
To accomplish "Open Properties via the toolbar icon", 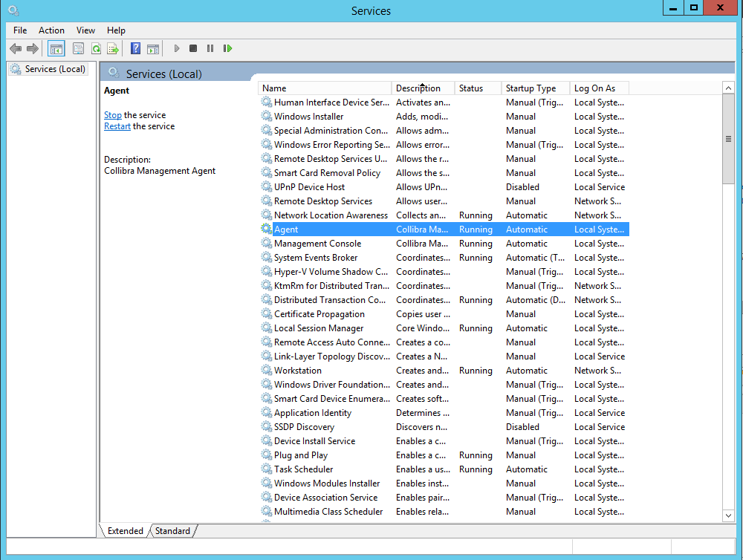I will [x=78, y=49].
